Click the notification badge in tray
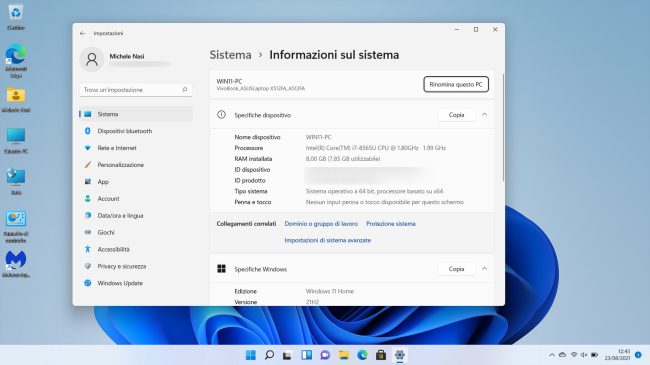Screen dimensions: 650x365 point(638,355)
